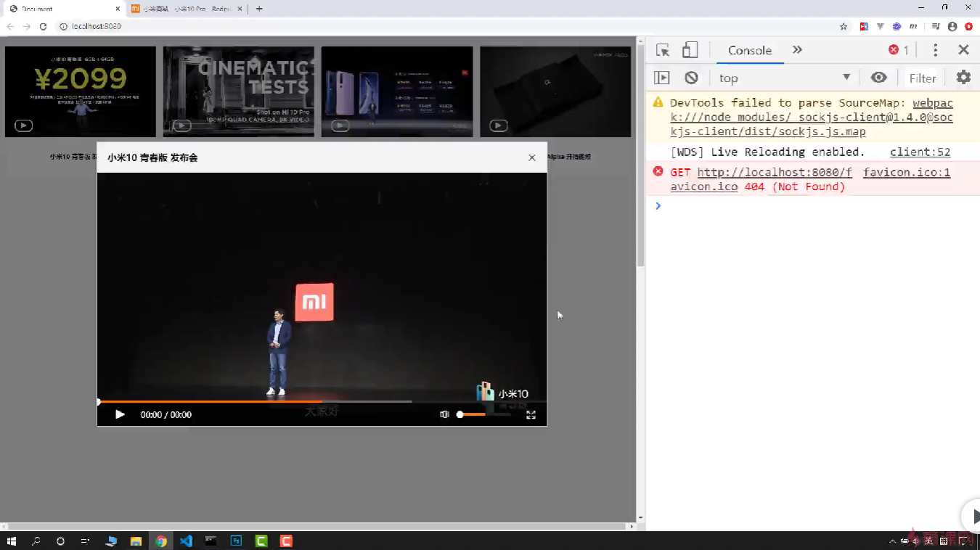980x550 pixels.
Task: Click play icon on Cinematic Tests thumbnail
Action: click(x=181, y=126)
